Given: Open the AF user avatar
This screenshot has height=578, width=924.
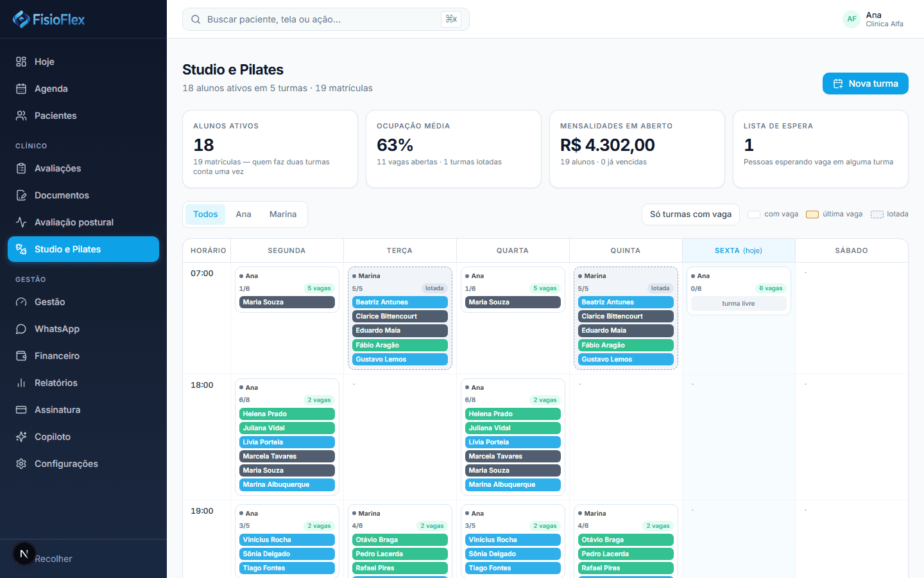Looking at the screenshot, I should click(851, 19).
